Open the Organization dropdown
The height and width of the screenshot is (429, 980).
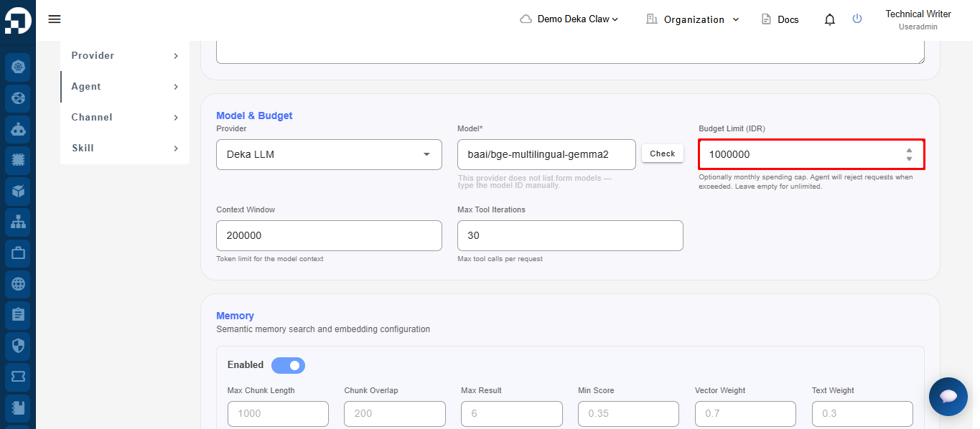(x=693, y=19)
